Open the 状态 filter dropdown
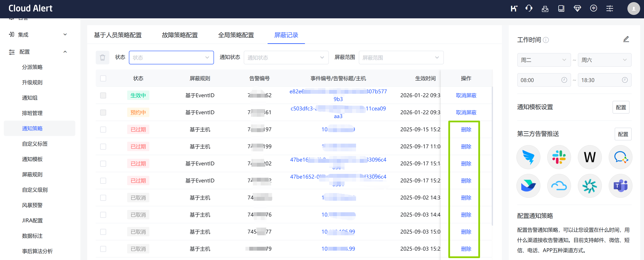Image resolution: width=644 pixels, height=260 pixels. (x=171, y=58)
